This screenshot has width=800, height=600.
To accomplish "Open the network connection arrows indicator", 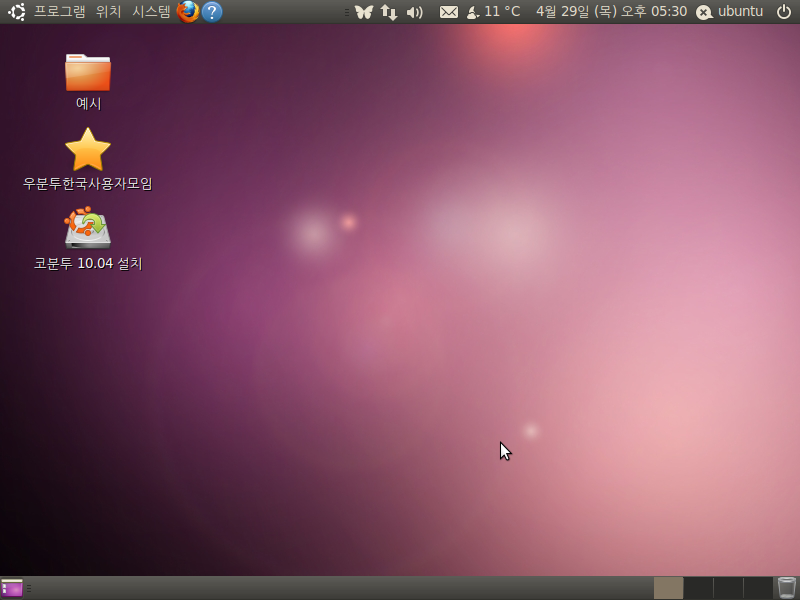I will tap(389, 12).
